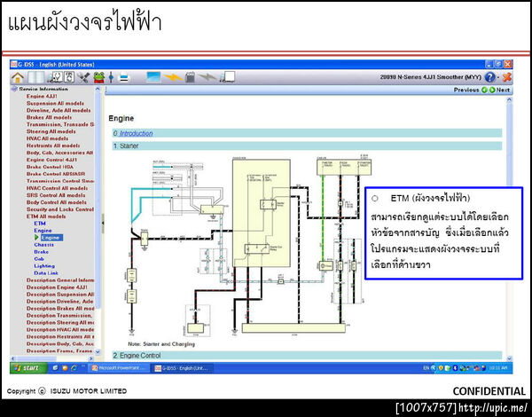Screen dimensions: 532x417
Task: Select Description Steering All models entry
Action: 60,323
